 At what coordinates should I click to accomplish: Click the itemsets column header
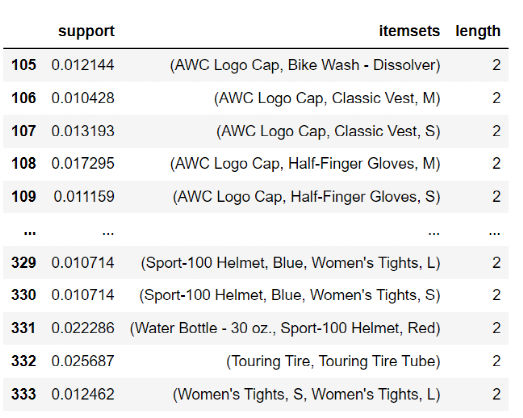[409, 31]
